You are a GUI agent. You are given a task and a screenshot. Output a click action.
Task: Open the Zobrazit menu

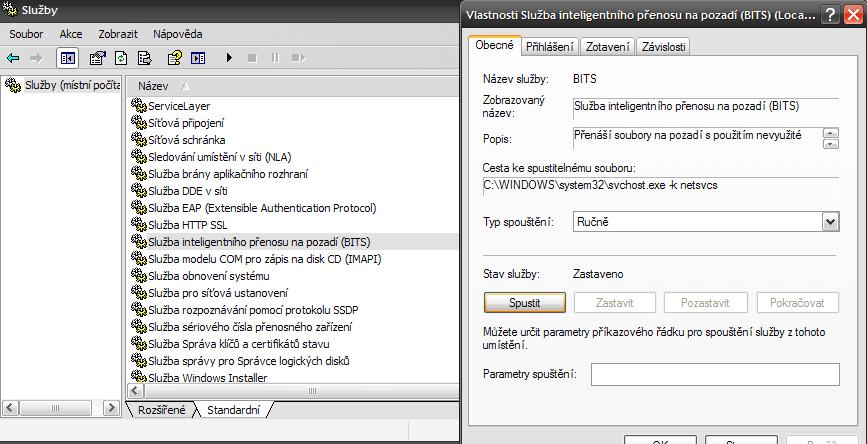(118, 34)
